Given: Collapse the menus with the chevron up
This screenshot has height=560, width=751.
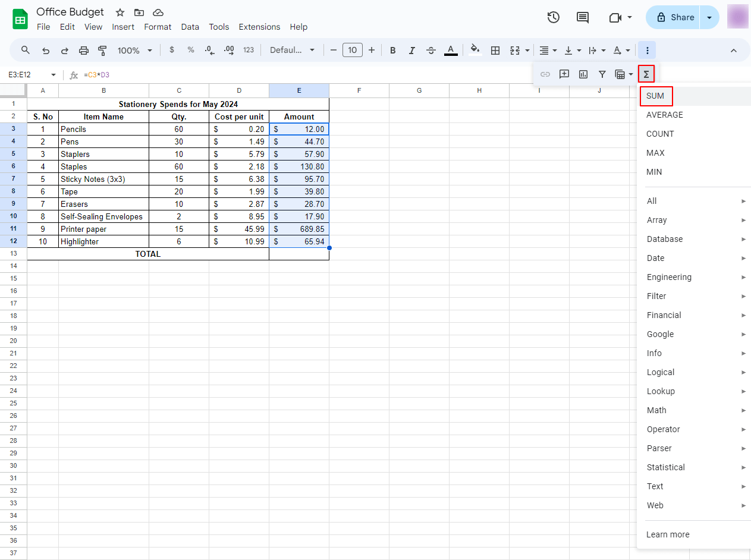Looking at the screenshot, I should point(733,51).
